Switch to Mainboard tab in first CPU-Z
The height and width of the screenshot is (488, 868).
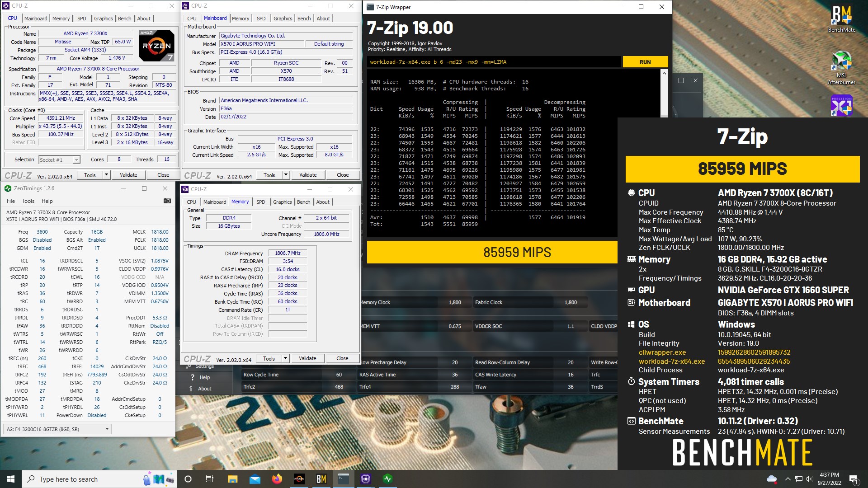[36, 19]
